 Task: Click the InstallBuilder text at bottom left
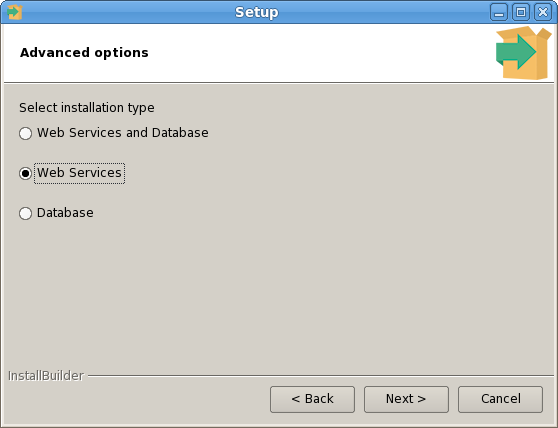[x=46, y=376]
